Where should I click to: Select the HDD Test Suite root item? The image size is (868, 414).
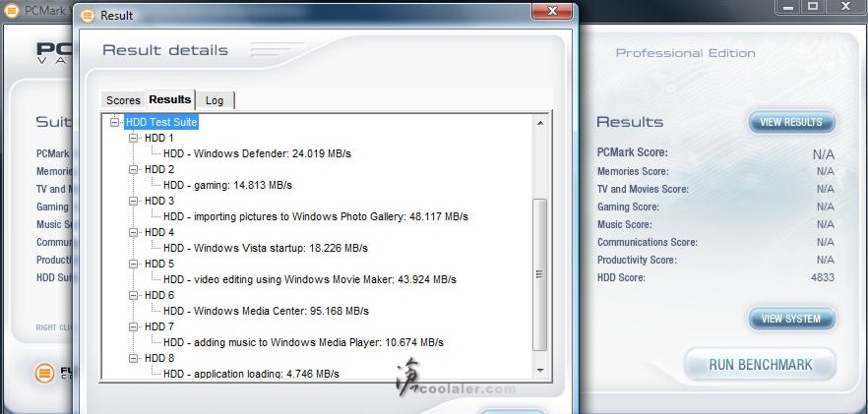tap(161, 122)
